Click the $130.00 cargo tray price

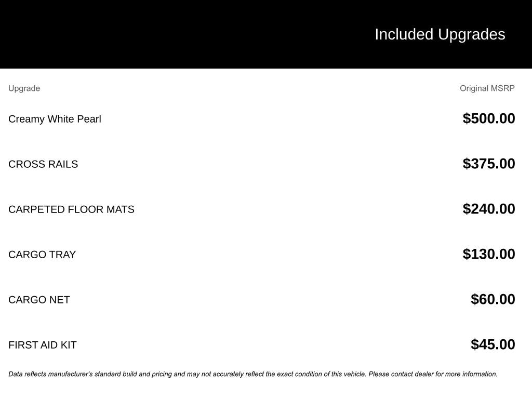489,254
